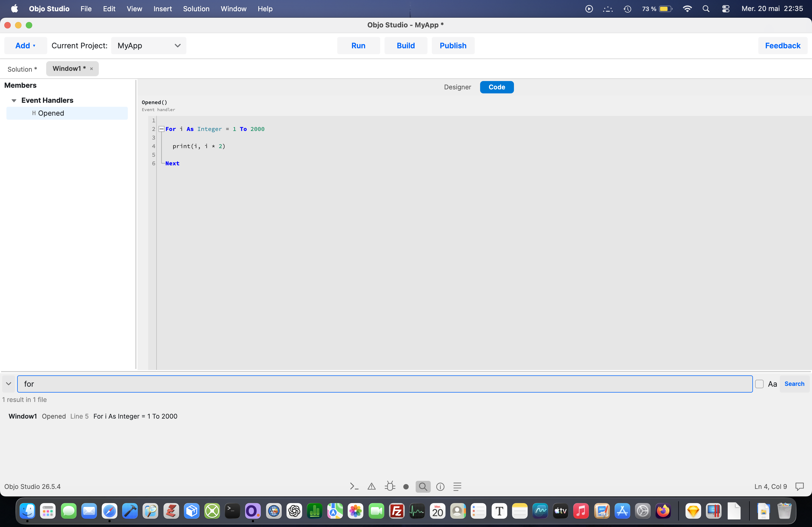Collapse the For loop code block

point(162,129)
